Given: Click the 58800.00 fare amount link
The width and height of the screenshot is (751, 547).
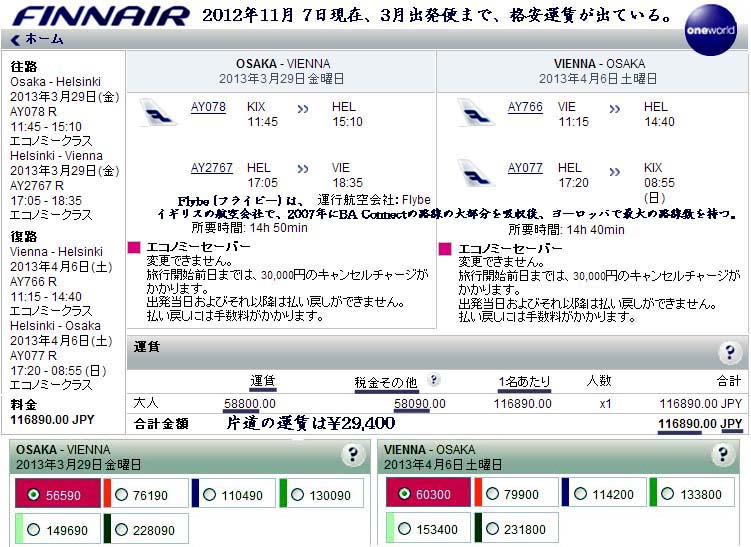Looking at the screenshot, I should coord(250,404).
